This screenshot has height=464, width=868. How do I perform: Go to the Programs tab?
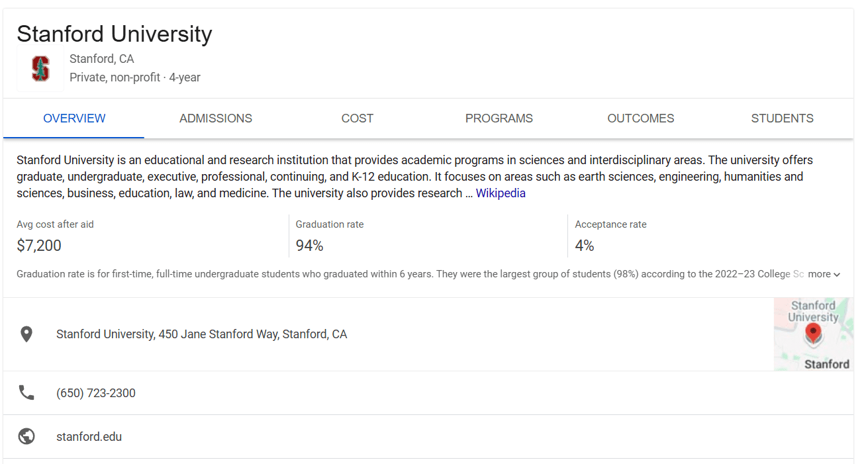[x=499, y=118]
